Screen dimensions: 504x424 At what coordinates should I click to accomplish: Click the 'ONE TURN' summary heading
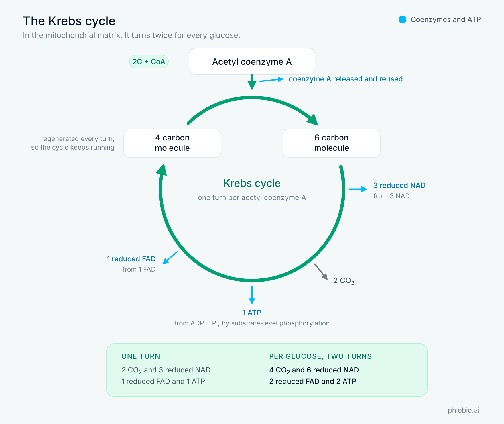(141, 356)
